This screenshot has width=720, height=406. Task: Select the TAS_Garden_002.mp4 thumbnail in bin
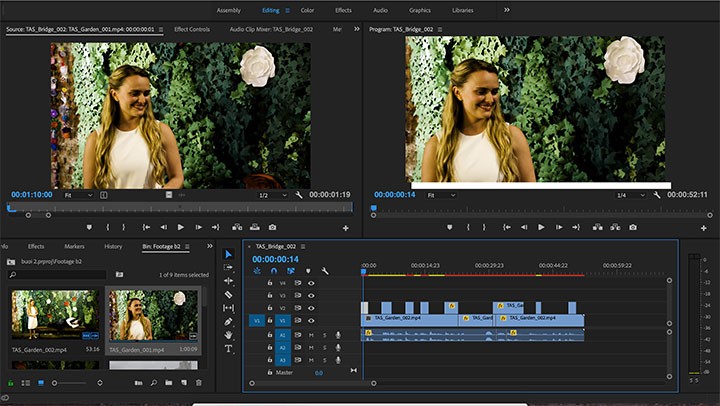coord(55,314)
